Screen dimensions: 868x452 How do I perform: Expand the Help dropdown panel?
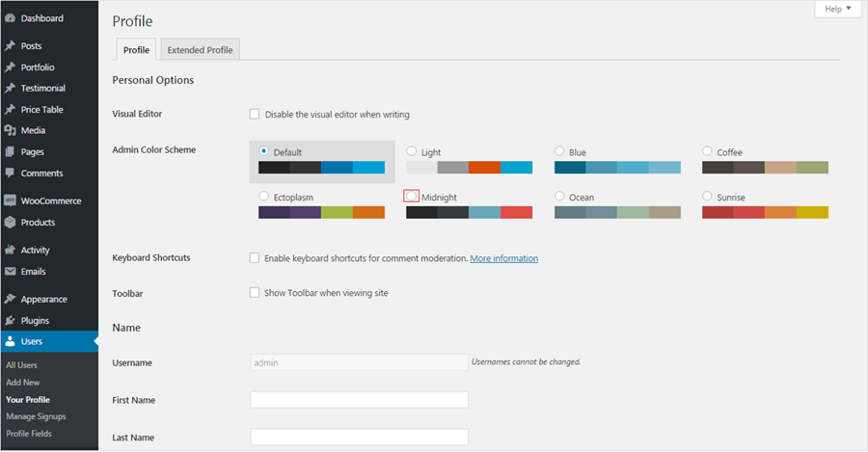[x=837, y=9]
